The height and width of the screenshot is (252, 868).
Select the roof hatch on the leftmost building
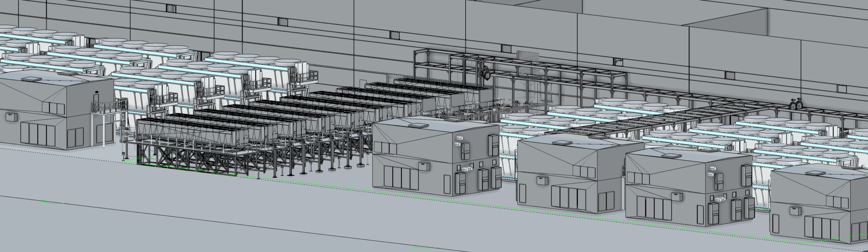[32, 79]
